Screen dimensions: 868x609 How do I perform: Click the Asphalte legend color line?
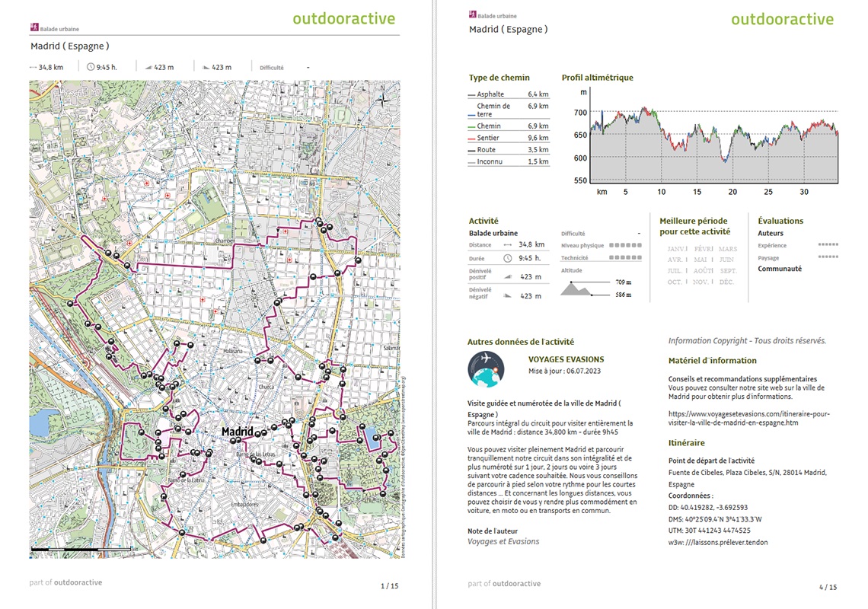click(471, 95)
